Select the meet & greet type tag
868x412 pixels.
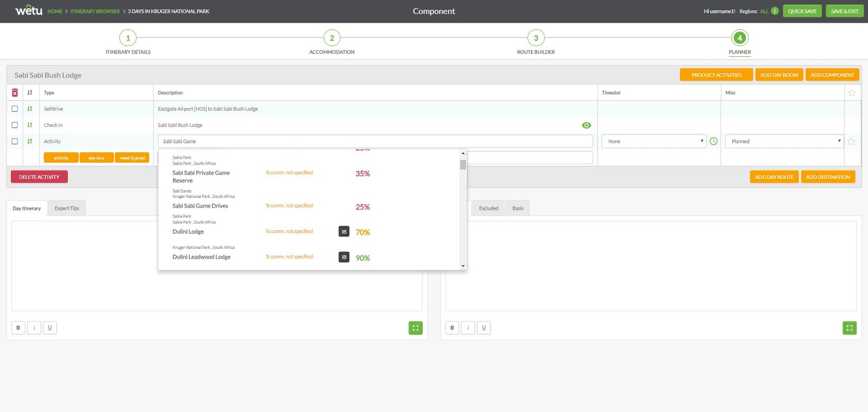click(132, 158)
